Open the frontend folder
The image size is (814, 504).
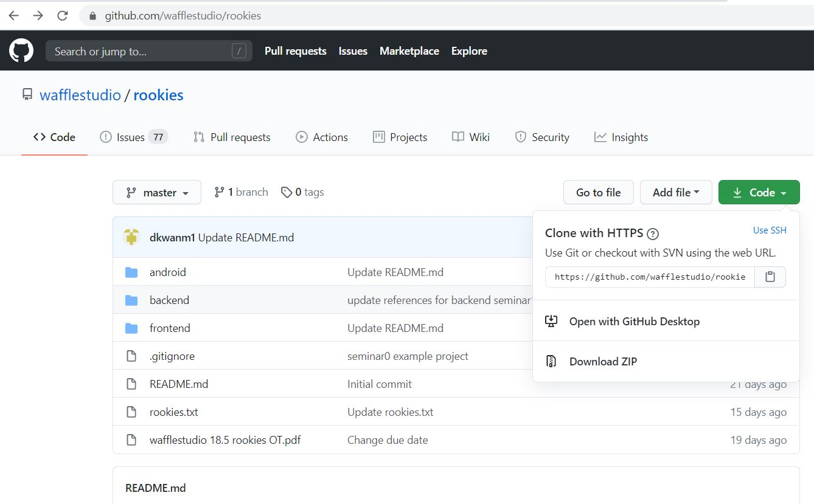(170, 328)
